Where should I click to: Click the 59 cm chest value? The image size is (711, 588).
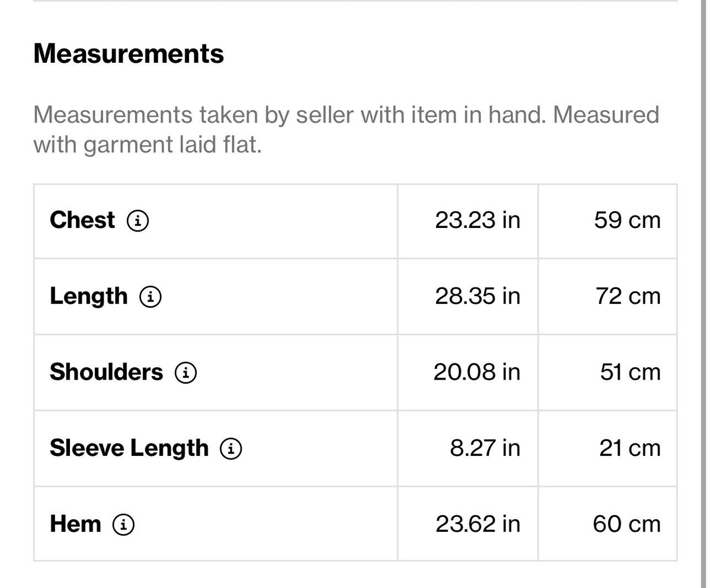[x=627, y=220]
